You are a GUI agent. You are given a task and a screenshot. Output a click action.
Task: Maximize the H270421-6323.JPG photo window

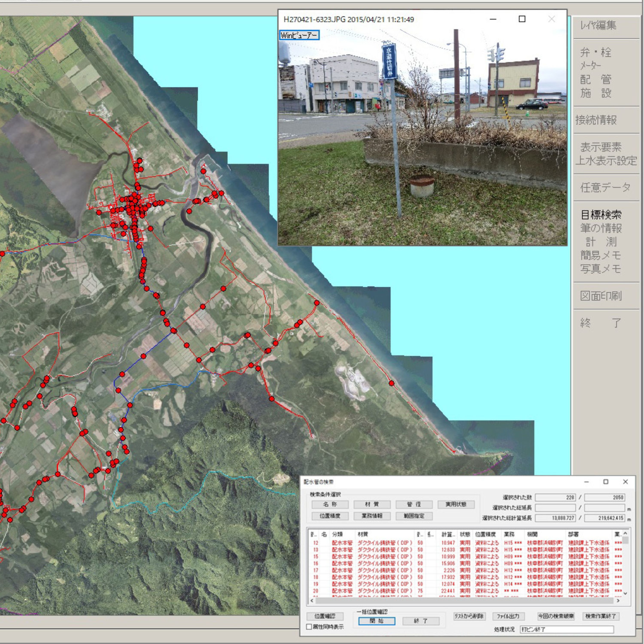click(522, 19)
